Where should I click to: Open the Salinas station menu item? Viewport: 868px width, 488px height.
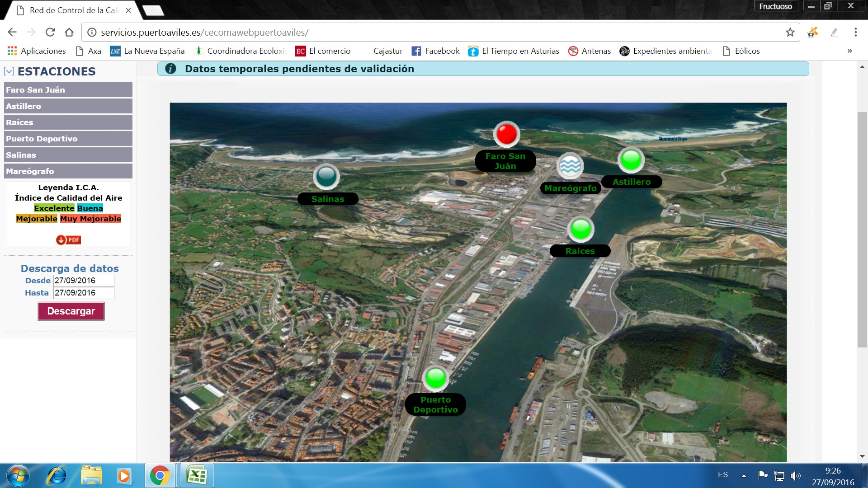[x=68, y=155]
